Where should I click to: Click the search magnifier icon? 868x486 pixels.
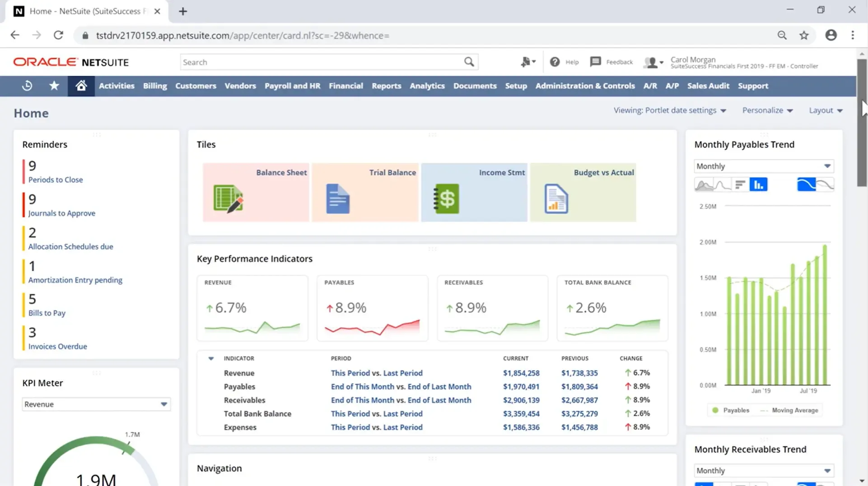point(469,62)
